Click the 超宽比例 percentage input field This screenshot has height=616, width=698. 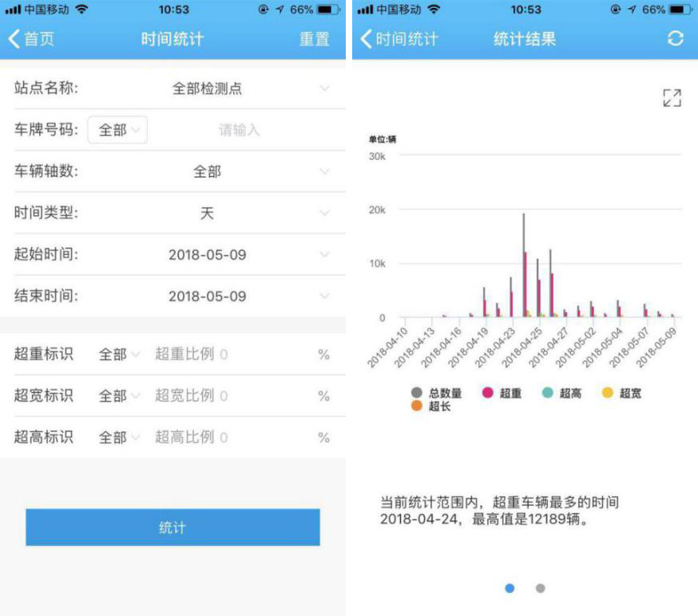[x=232, y=395]
